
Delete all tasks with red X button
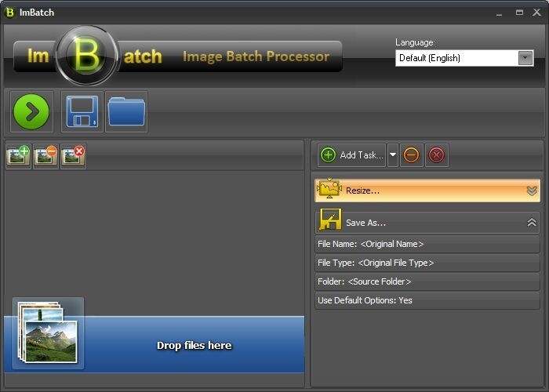point(437,155)
